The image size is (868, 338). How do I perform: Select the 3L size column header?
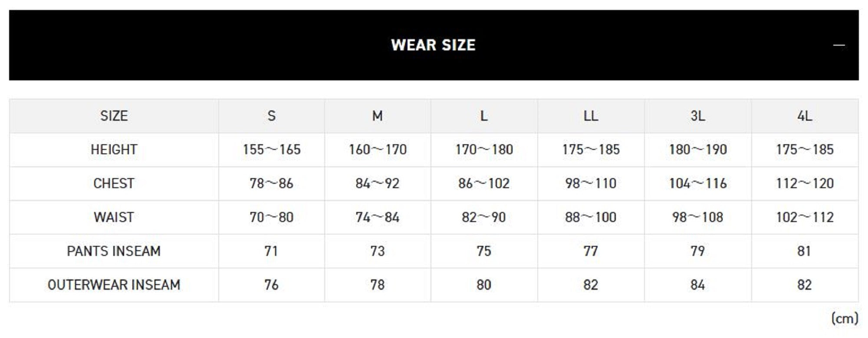697,116
